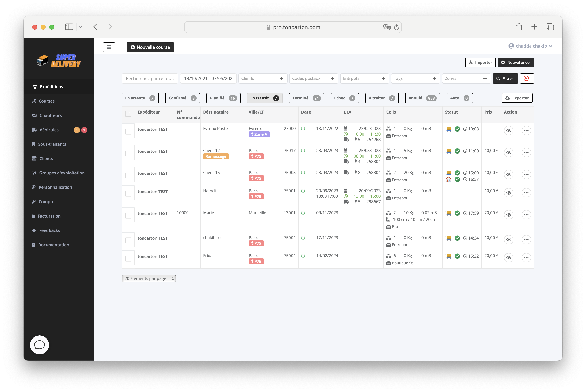
Task: Click the red clear-filters X icon
Action: tap(527, 78)
